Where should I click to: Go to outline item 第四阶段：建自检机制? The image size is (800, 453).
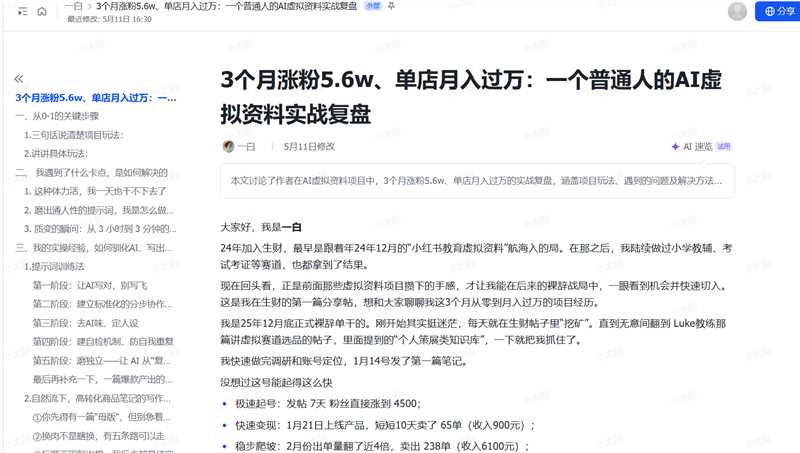103,342
